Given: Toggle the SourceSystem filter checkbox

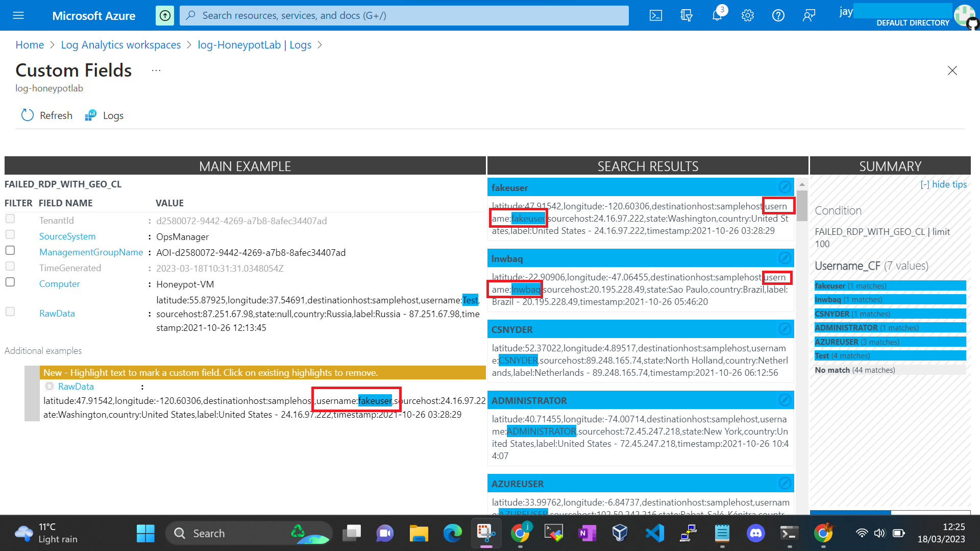Looking at the screenshot, I should pyautogui.click(x=10, y=235).
